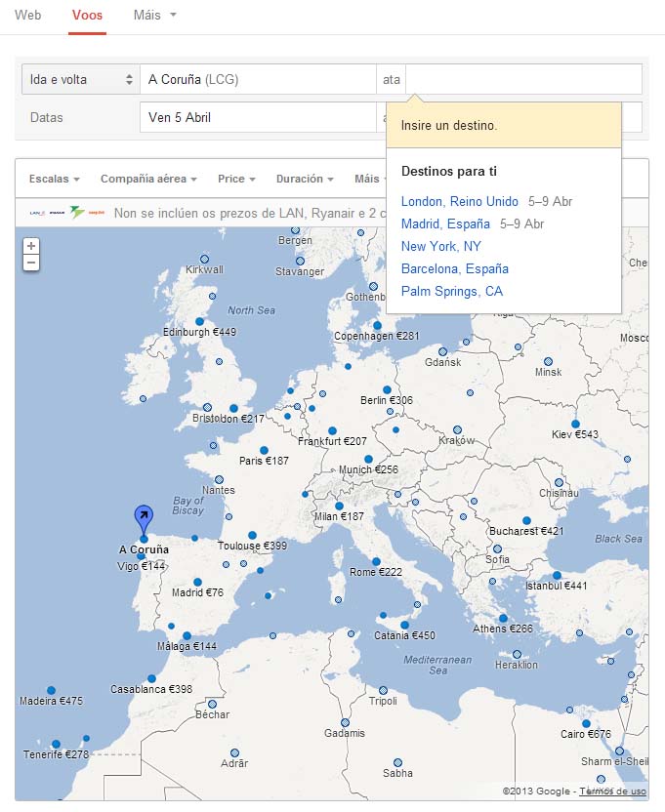Zoom in the map with plus button
Viewport: 665px width, 812px height.
(31, 246)
